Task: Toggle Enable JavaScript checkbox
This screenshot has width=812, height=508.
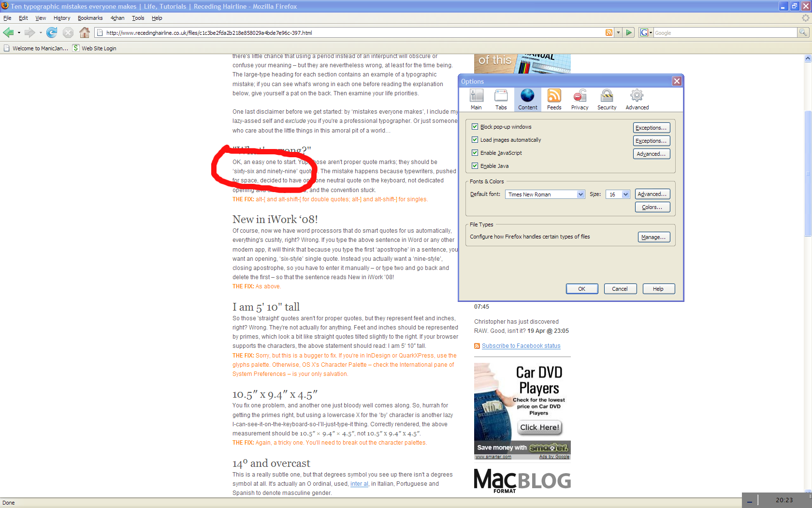Action: coord(475,153)
